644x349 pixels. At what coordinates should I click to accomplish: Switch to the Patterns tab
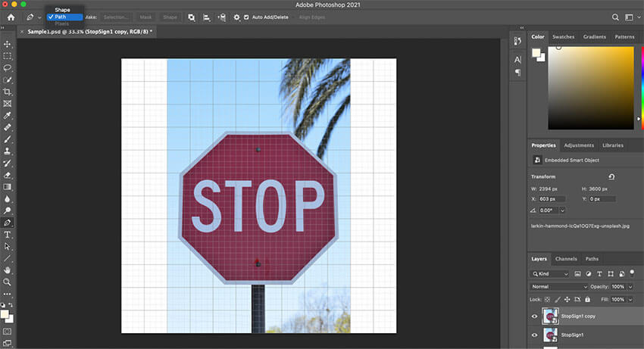click(624, 37)
